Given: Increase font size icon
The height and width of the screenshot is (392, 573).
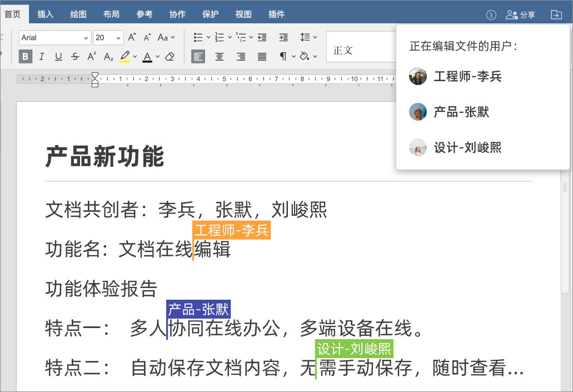Looking at the screenshot, I should point(132,37).
